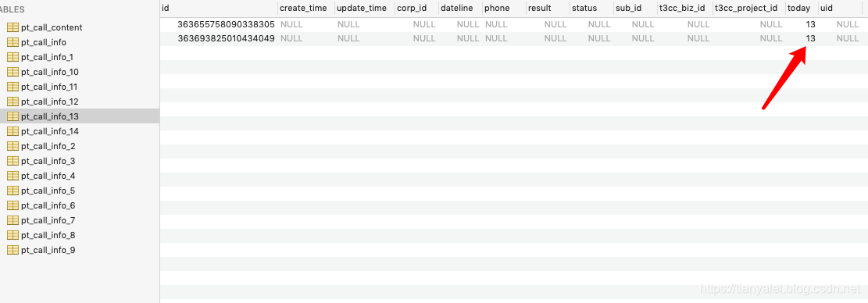
Task: Select NULL t3cc_biz_id cell of row 363655758090338305
Action: click(x=698, y=24)
